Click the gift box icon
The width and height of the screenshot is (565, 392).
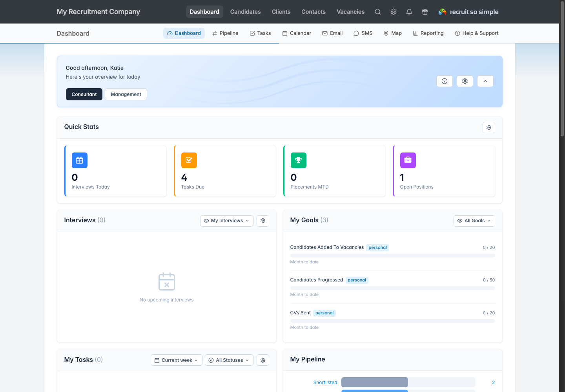click(x=425, y=12)
